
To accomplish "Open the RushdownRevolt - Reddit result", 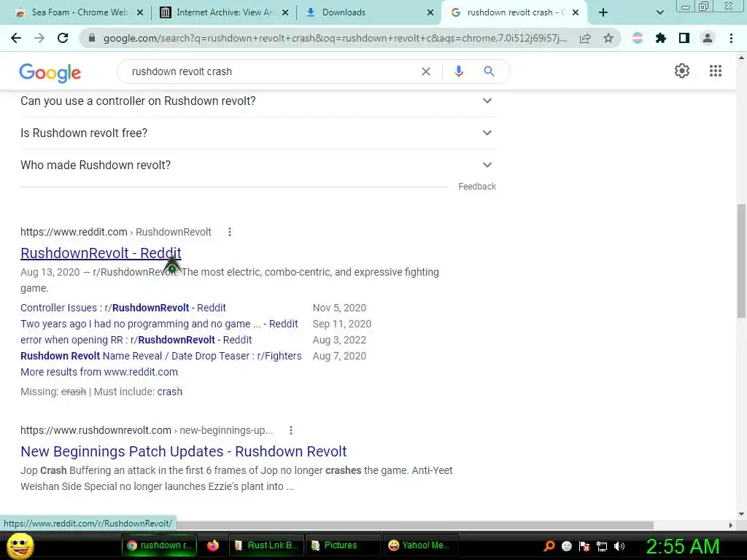I will coord(101,253).
